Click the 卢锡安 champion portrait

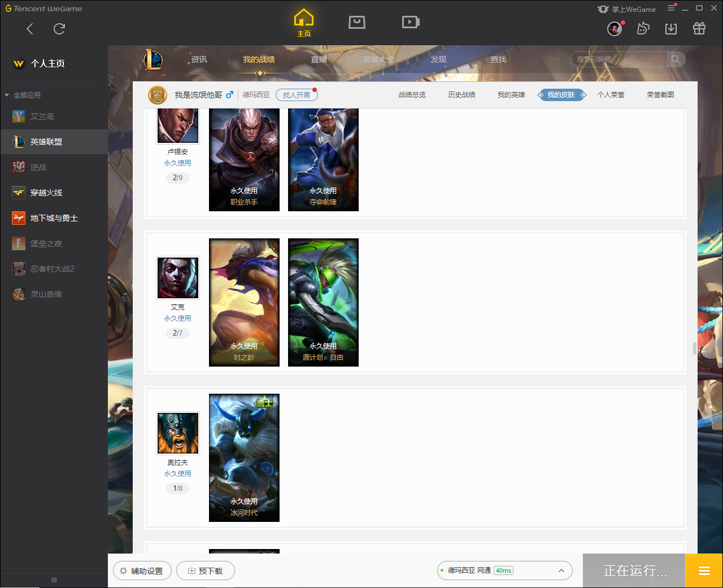178,125
